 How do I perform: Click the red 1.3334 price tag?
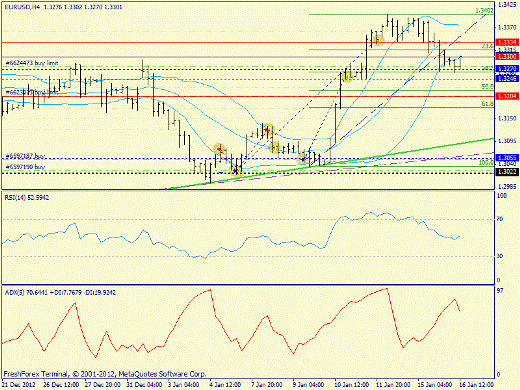(x=507, y=42)
